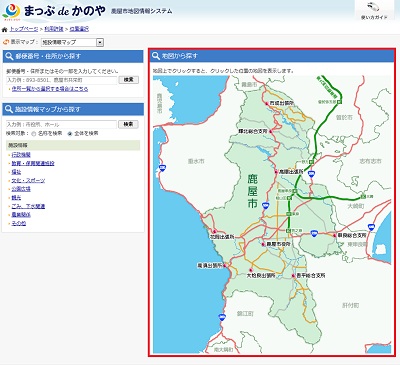400x365 pixels.
Task: Click the 花岡出張所 marker on the map
Action: pos(215,231)
